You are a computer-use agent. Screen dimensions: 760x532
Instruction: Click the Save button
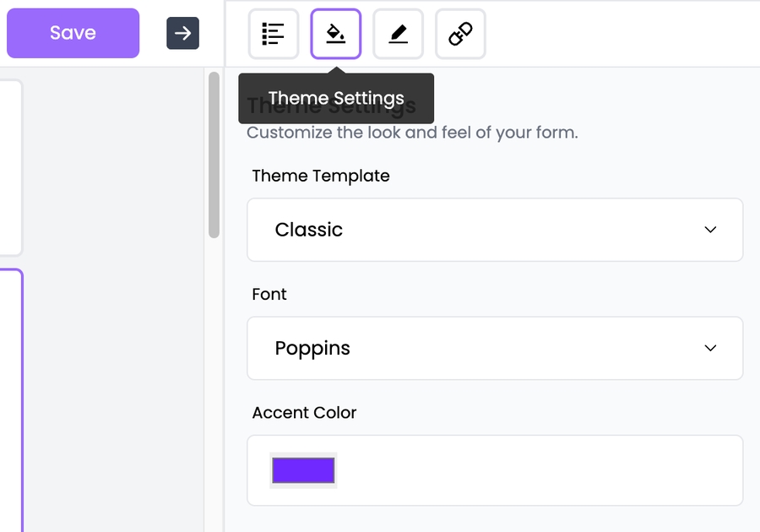click(73, 33)
